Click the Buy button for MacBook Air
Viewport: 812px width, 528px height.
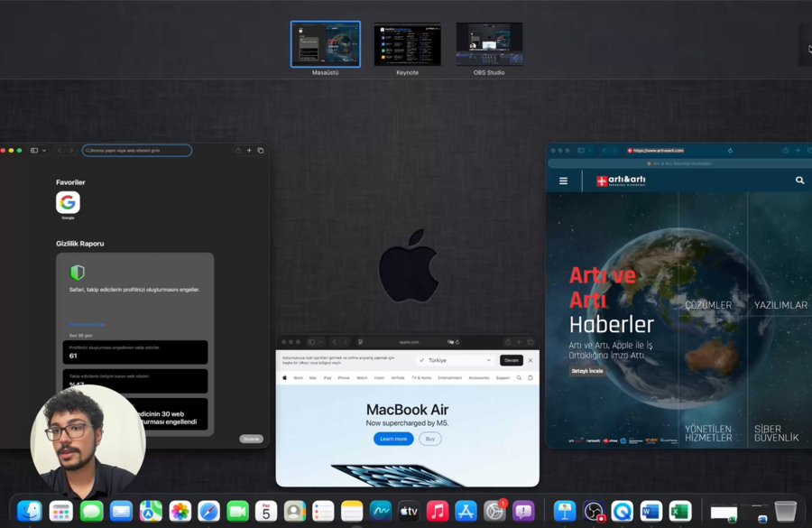(x=430, y=439)
